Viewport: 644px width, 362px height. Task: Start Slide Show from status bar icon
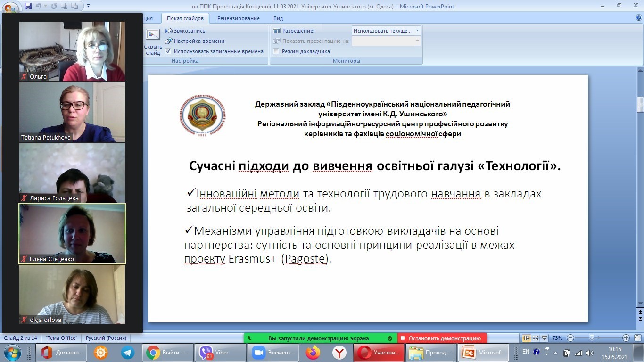pos(545,338)
